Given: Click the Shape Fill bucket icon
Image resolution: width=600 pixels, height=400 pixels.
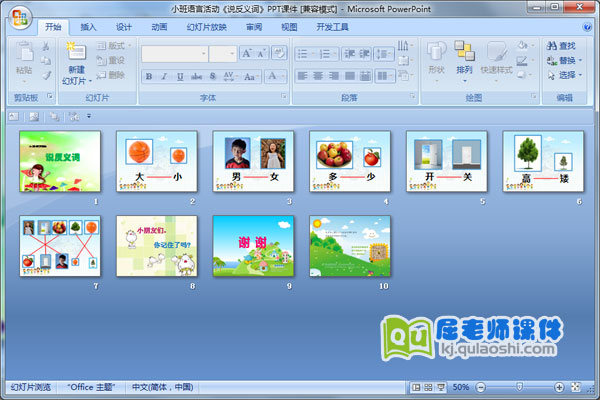Looking at the screenshot, I should click(x=522, y=46).
